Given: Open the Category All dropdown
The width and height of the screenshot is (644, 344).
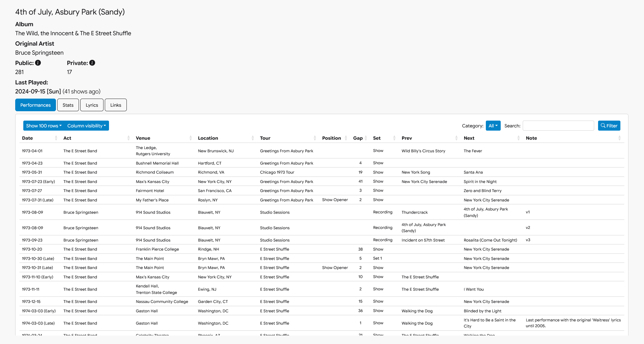Looking at the screenshot, I should pyautogui.click(x=493, y=126).
